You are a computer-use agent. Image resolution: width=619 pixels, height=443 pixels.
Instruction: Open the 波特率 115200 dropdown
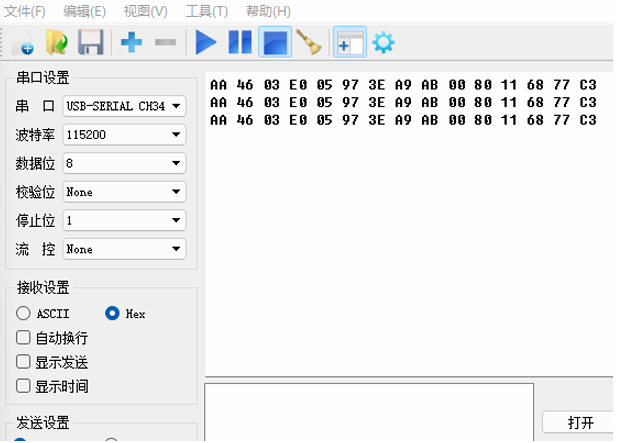click(x=124, y=134)
